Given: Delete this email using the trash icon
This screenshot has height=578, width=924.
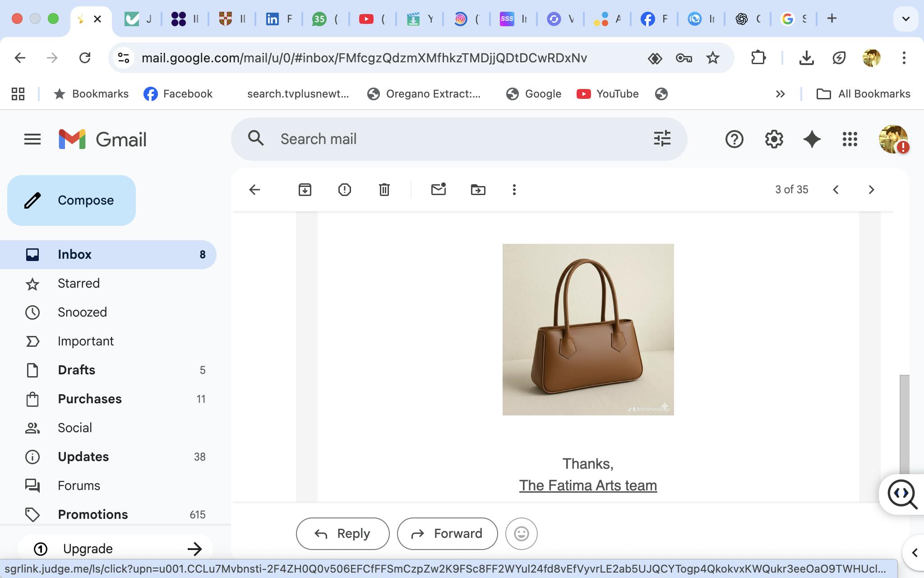Looking at the screenshot, I should [x=384, y=190].
